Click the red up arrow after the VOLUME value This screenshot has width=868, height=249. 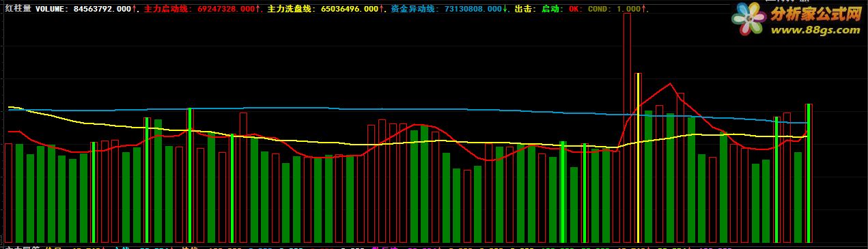[135, 9]
